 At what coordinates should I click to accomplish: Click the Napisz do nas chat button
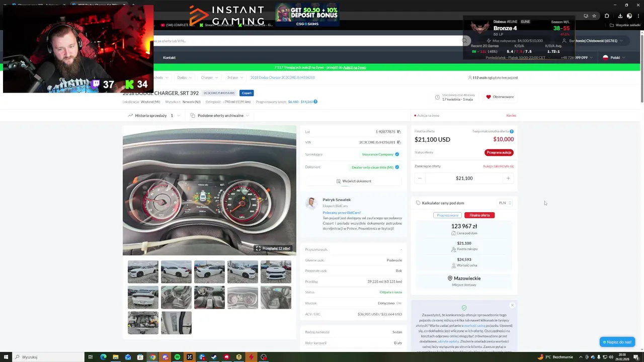(617, 342)
